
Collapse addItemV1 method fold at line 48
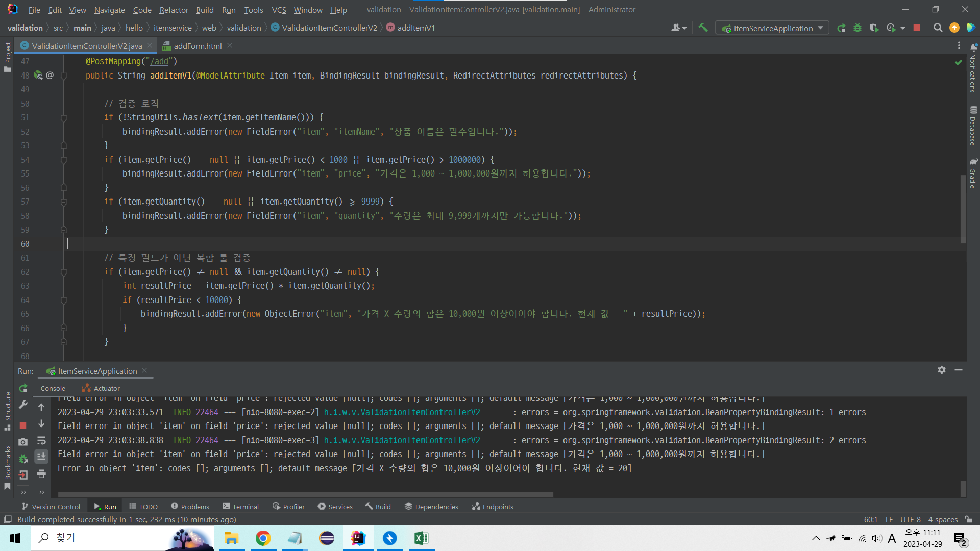pyautogui.click(x=64, y=76)
